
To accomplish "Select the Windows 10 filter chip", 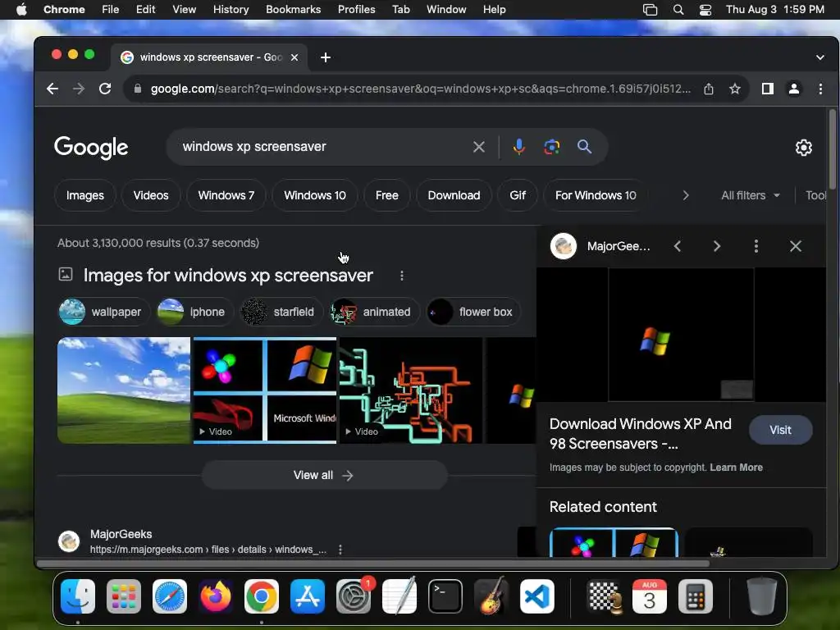I will click(315, 195).
